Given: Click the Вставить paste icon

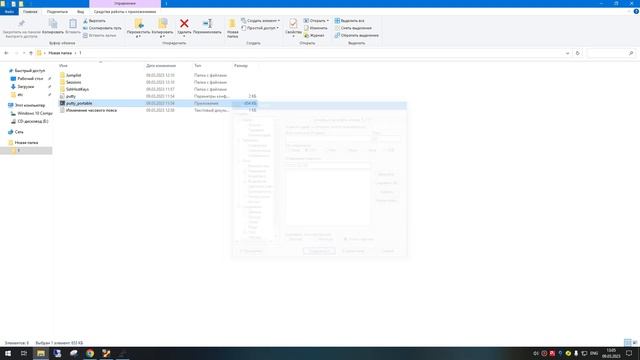Looking at the screenshot, I should click(x=73, y=24).
